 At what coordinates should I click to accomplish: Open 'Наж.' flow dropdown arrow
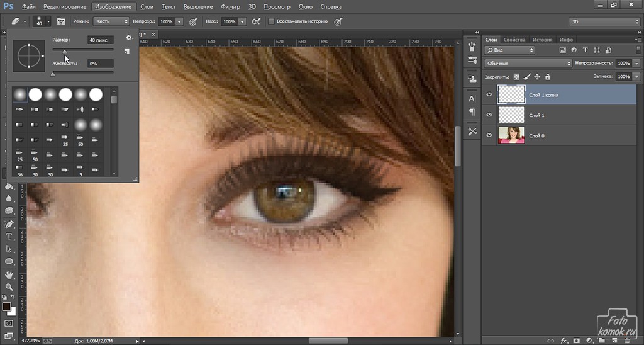point(242,21)
